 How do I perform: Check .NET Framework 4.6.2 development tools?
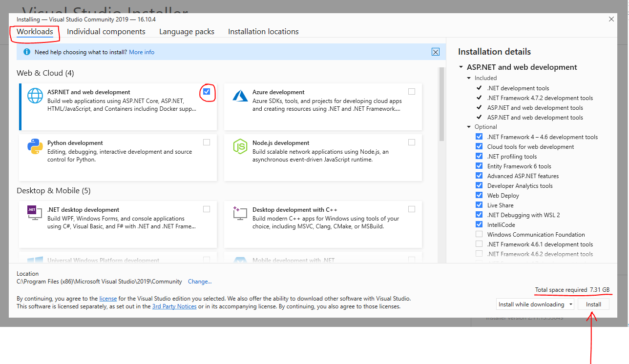click(x=479, y=254)
